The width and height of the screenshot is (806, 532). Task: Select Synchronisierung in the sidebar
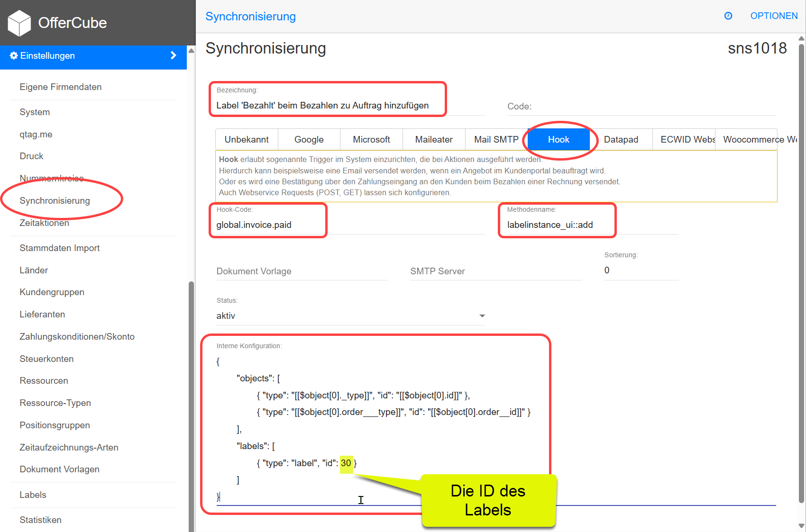point(55,200)
